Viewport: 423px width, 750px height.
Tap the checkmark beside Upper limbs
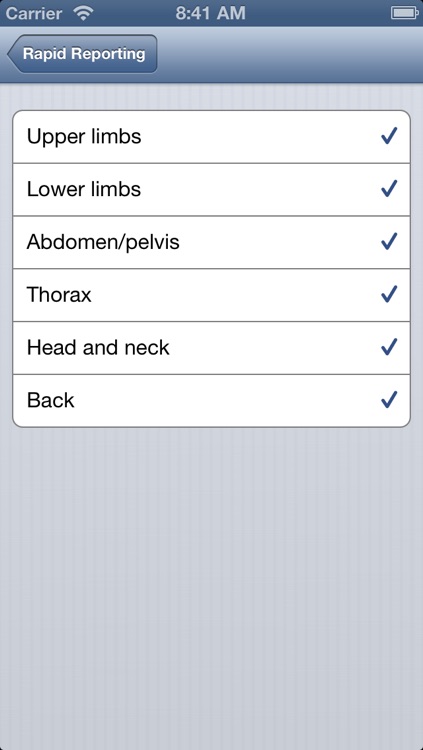(x=389, y=137)
